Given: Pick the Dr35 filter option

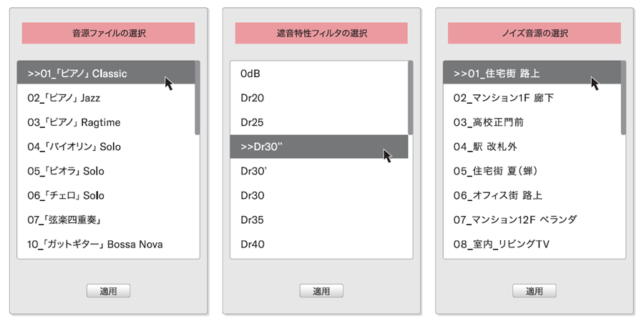Looking at the screenshot, I should coord(252,219).
